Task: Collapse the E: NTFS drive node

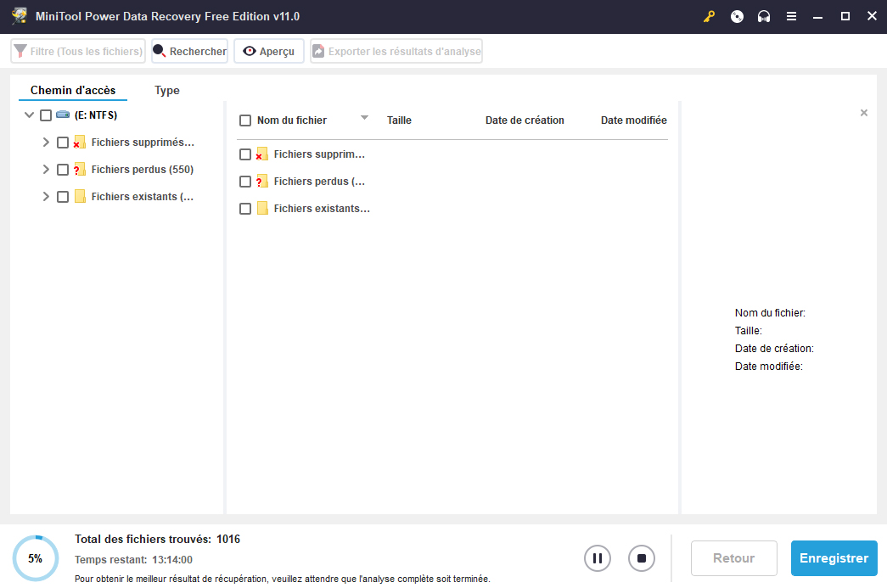Action: tap(29, 115)
